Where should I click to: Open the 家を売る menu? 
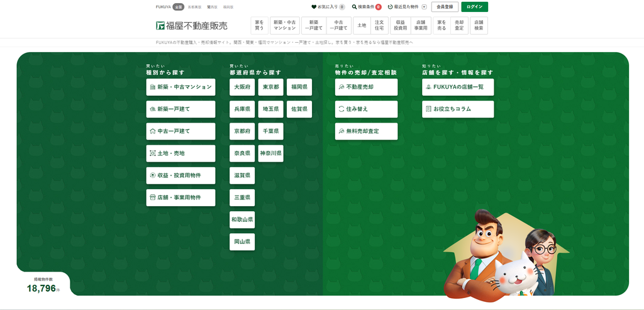pyautogui.click(x=441, y=25)
